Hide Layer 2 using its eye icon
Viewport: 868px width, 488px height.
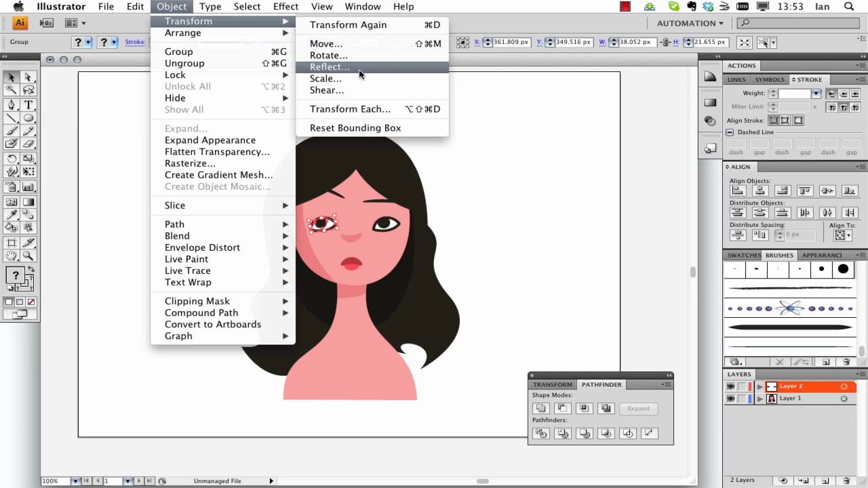(730, 386)
